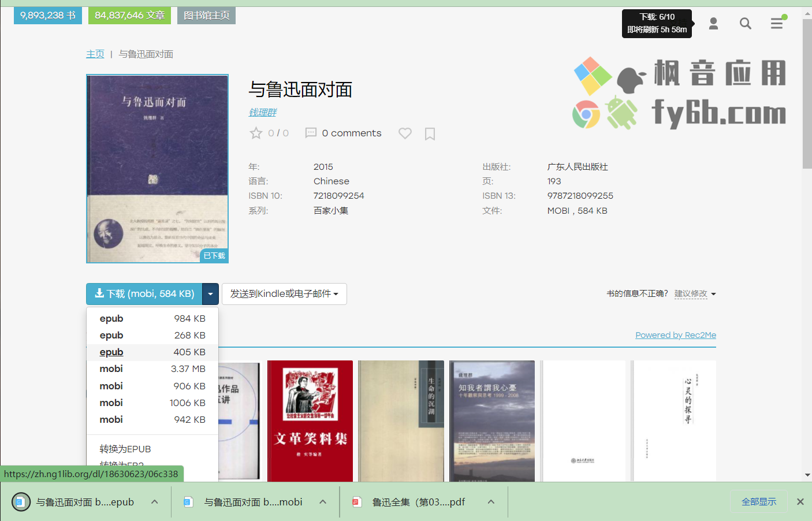This screenshot has height=521, width=812.
Task: Open the user profile icon
Action: click(x=713, y=23)
